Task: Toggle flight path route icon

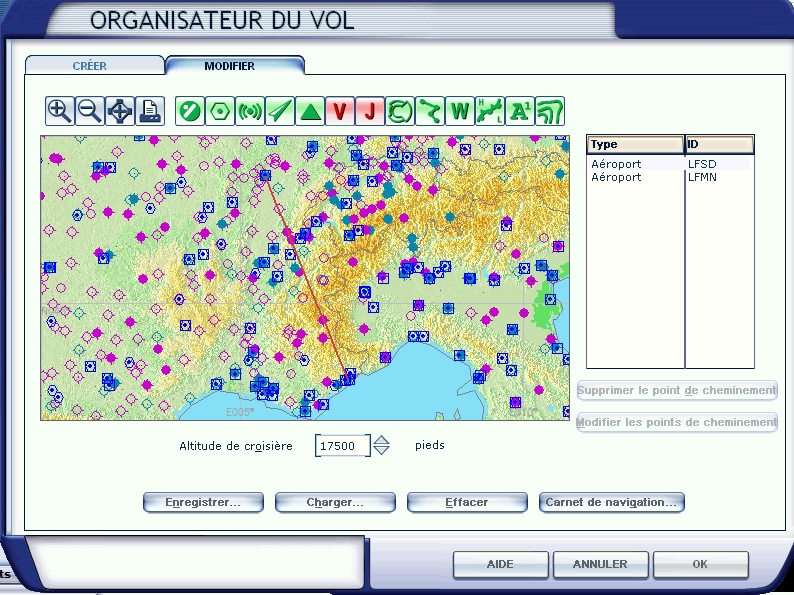Action: pos(430,111)
